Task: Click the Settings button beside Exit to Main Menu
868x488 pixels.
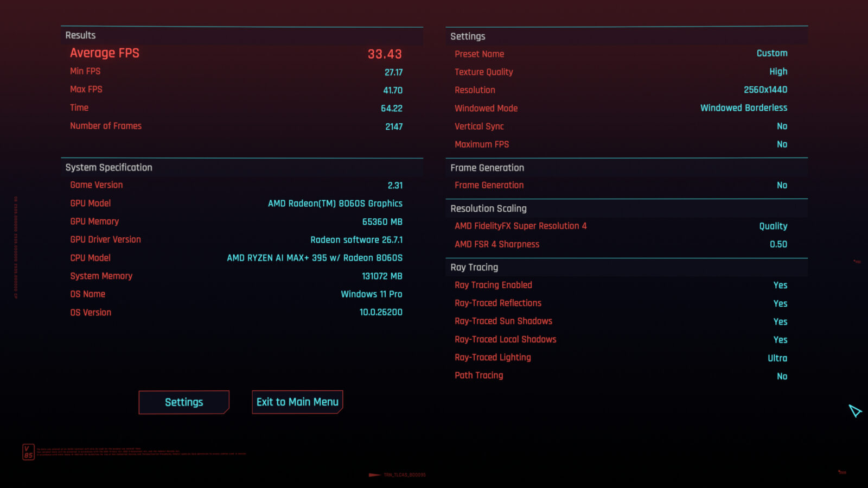Action: [184, 402]
